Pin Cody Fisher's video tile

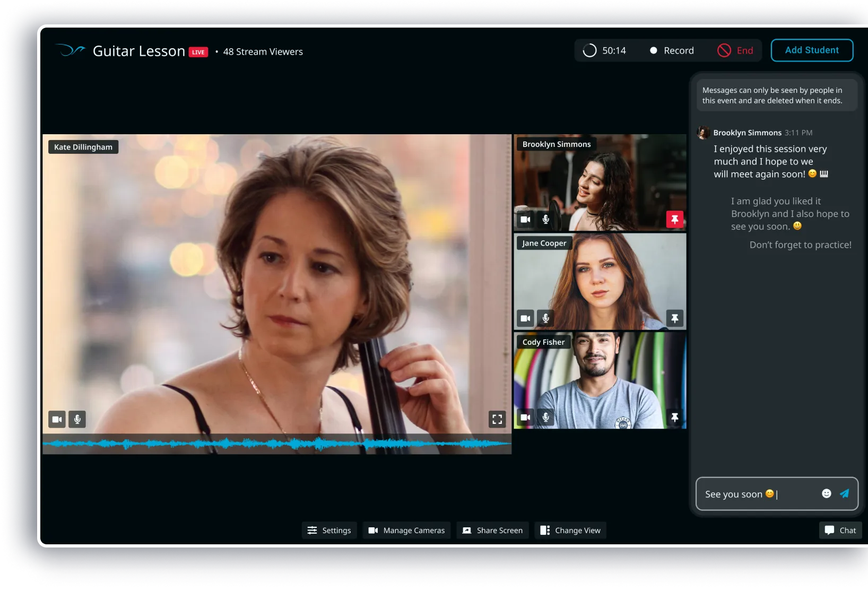674,418
